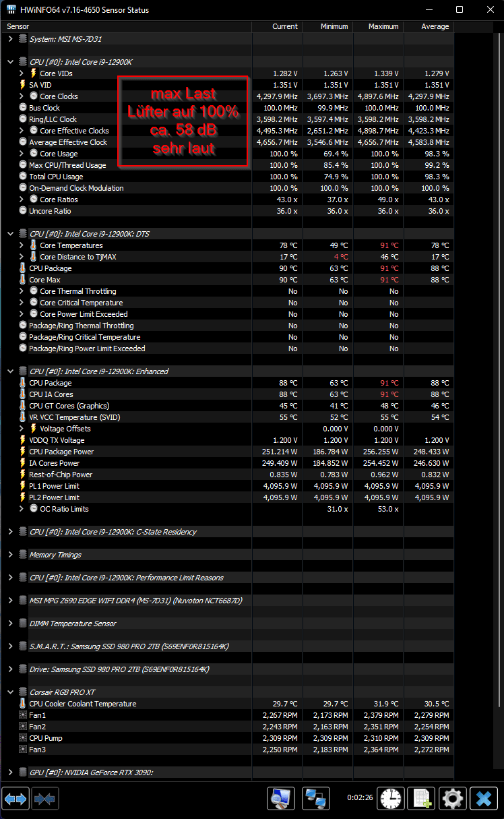
Task: Select the IA Cores Power row label
Action: (54, 463)
